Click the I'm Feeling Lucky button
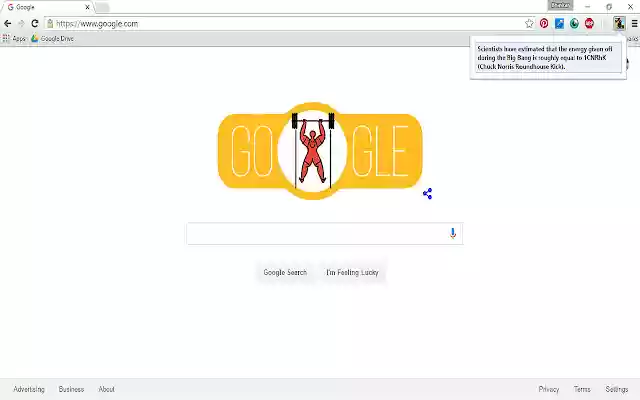 coord(352,272)
